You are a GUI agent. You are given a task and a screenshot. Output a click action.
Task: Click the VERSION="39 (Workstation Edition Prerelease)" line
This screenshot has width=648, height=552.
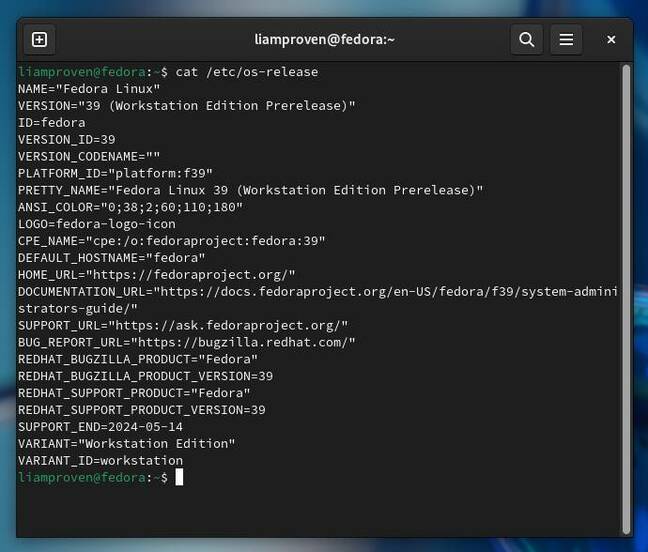(186, 106)
